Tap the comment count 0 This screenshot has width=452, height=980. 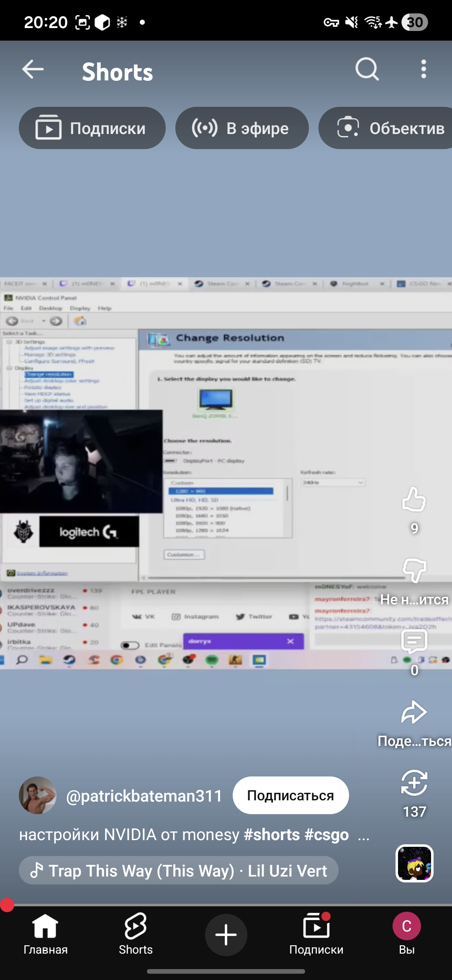coord(414,671)
